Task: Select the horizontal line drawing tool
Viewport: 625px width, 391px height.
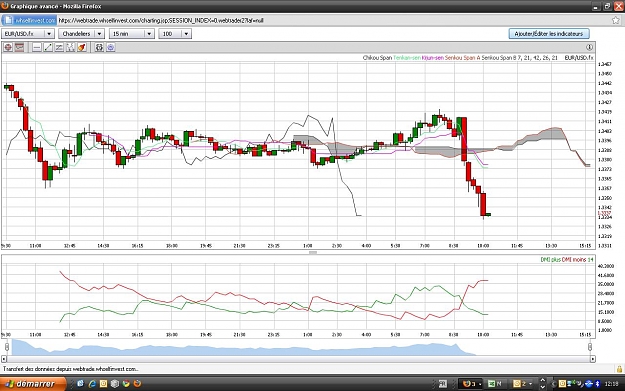Action: (37, 47)
